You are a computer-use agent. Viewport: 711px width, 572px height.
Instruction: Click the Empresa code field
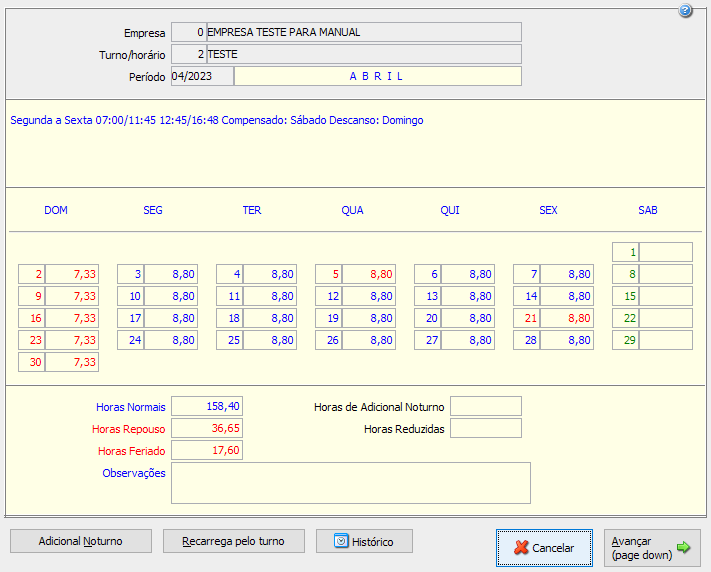pos(188,32)
